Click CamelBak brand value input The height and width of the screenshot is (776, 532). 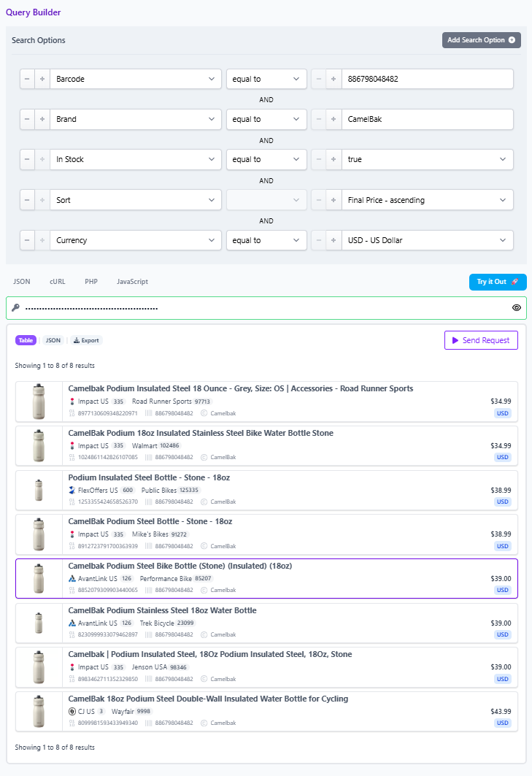tap(427, 119)
